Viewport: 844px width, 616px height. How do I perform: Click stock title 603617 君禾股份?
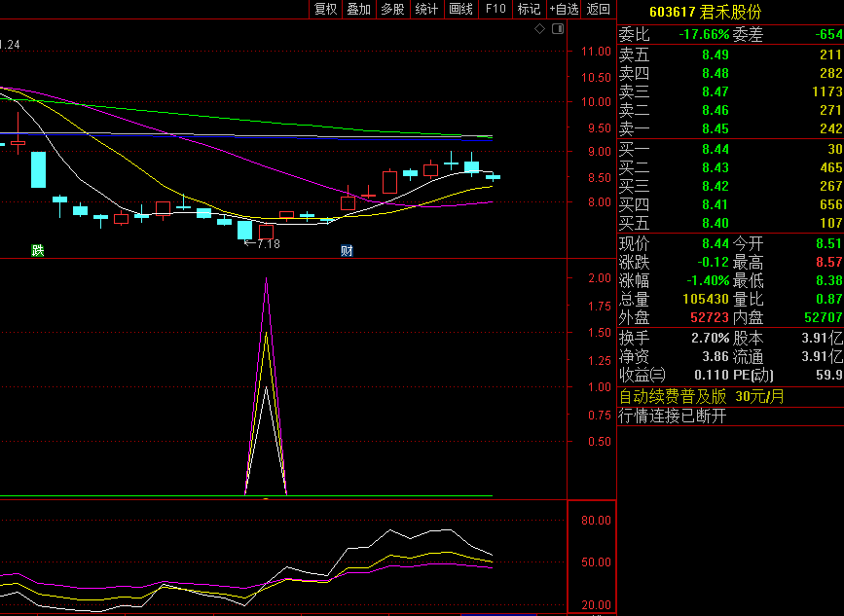pos(705,12)
